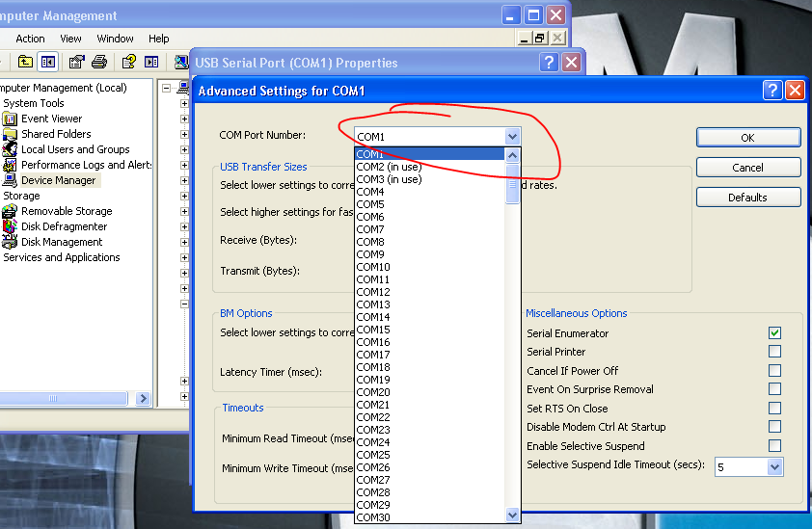This screenshot has width=812, height=529.
Task: Enable the Cancel If Power Off checkbox
Action: [774, 371]
